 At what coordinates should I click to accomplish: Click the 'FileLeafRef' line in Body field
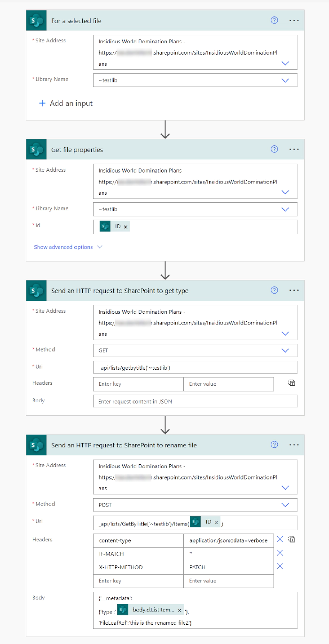[x=145, y=623]
